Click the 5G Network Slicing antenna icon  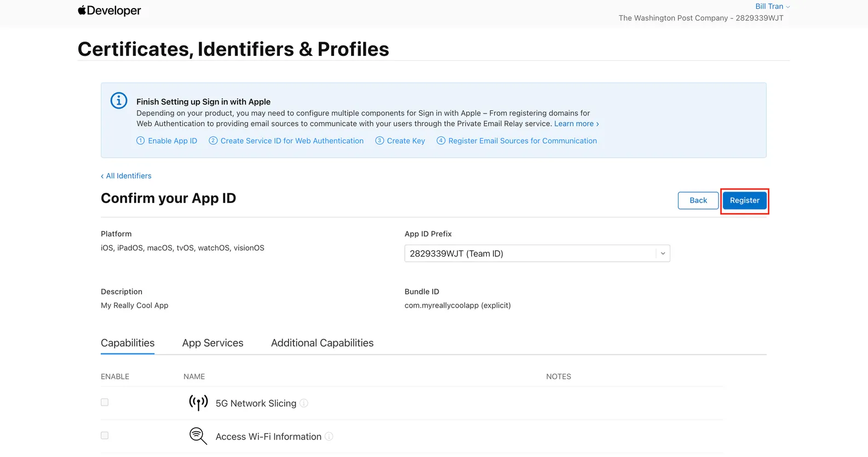pos(198,403)
